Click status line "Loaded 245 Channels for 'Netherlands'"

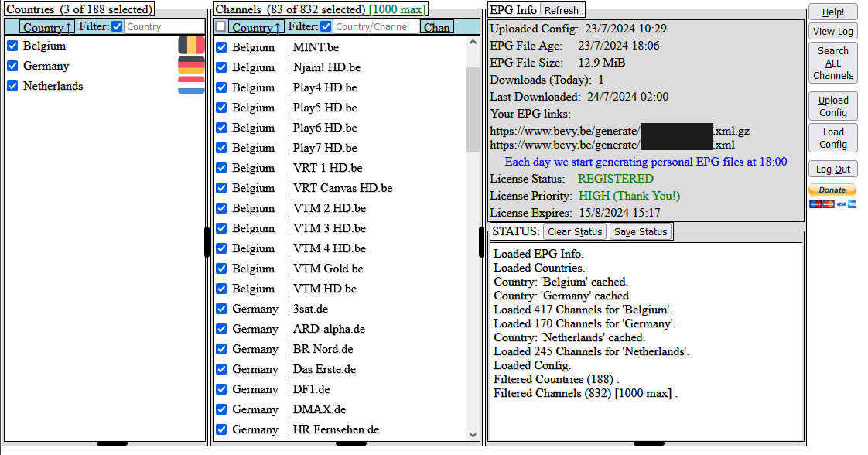tap(591, 351)
